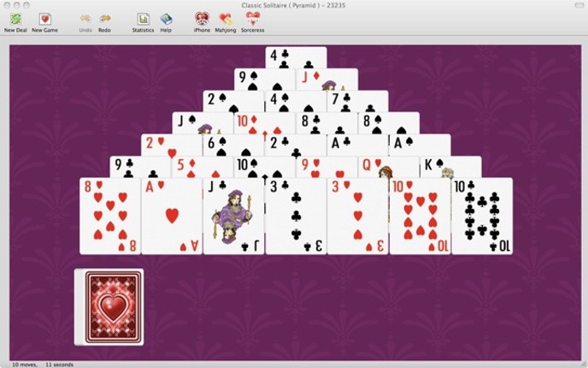Screen dimensions: 588x368
Task: Open Help from the toolbar
Action: coord(166,22)
